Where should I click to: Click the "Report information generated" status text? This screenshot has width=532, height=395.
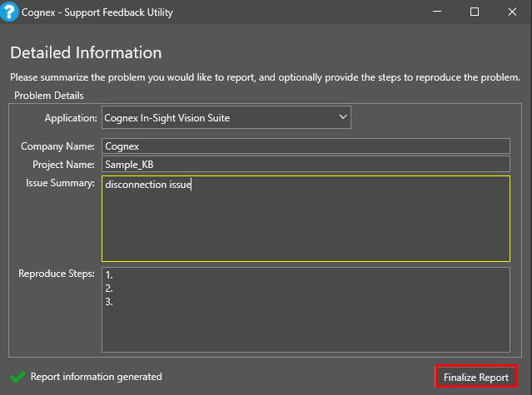pos(96,377)
